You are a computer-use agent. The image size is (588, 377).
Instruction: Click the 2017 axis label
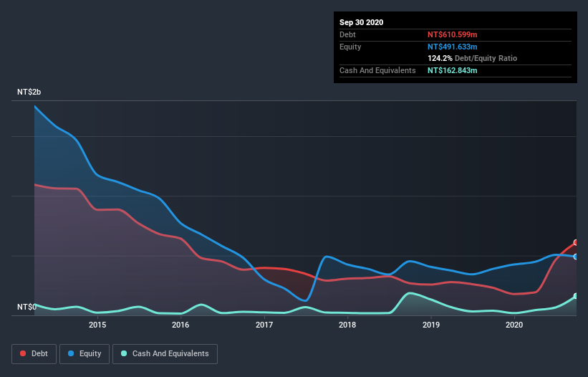click(264, 325)
